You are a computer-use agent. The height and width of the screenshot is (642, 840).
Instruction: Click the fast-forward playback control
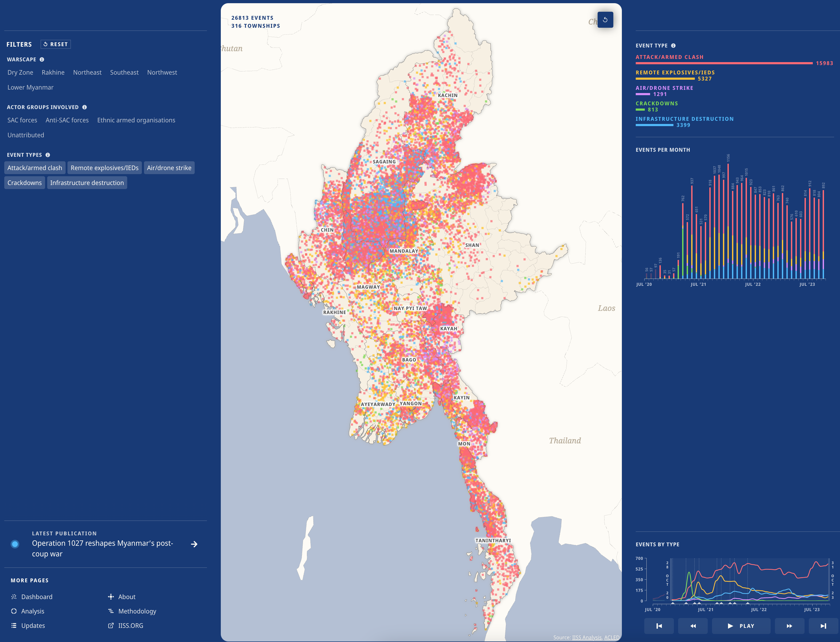[x=790, y=626]
